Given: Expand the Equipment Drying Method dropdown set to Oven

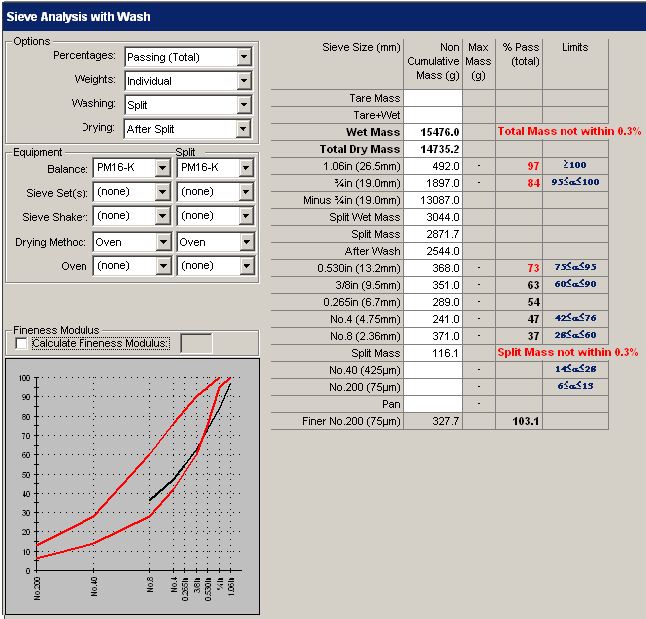Looking at the screenshot, I should tap(164, 242).
